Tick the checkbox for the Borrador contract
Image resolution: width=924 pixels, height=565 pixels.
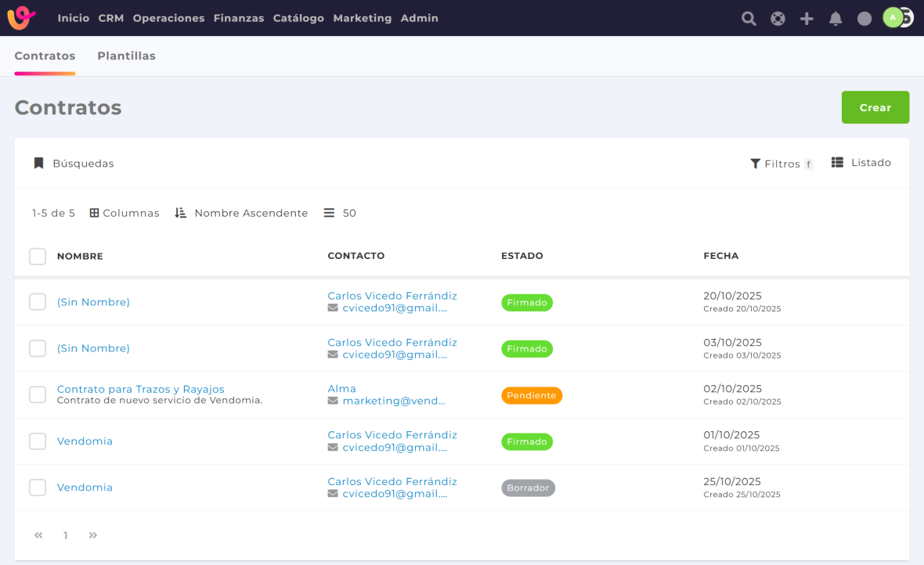(x=38, y=488)
